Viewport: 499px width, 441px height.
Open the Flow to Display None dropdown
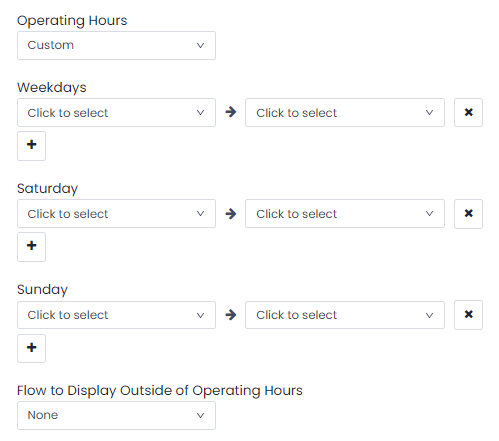116,415
